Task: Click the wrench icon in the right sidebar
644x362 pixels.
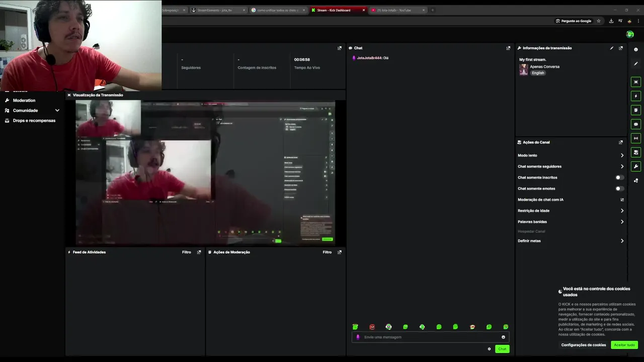Action: point(636,166)
